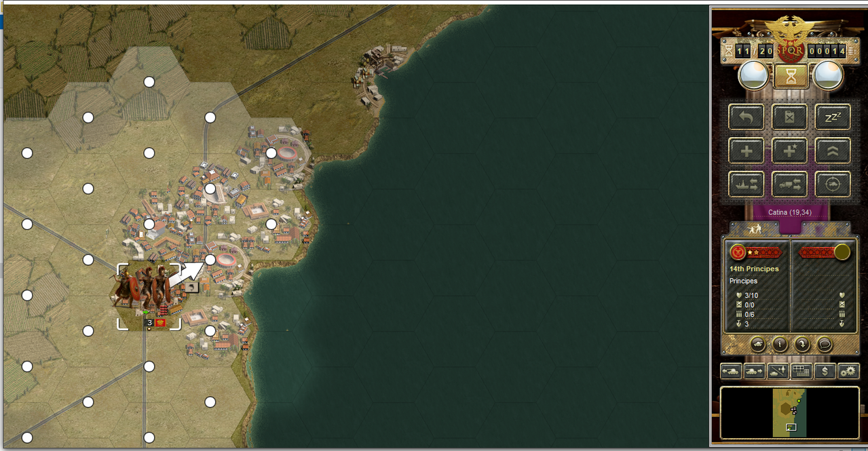Viewport: 868px width, 451px height.
Task: Give replacements using the plain plus button
Action: 746,151
